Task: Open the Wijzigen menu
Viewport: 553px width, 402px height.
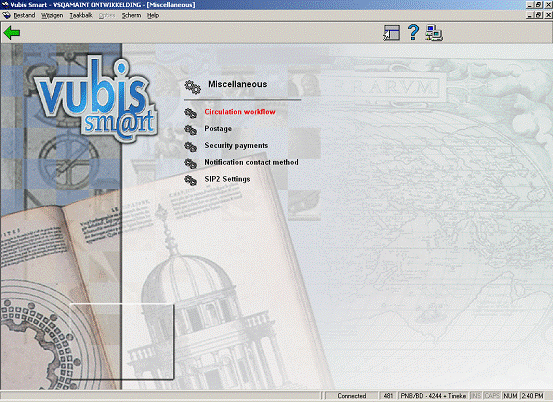Action: [52, 16]
